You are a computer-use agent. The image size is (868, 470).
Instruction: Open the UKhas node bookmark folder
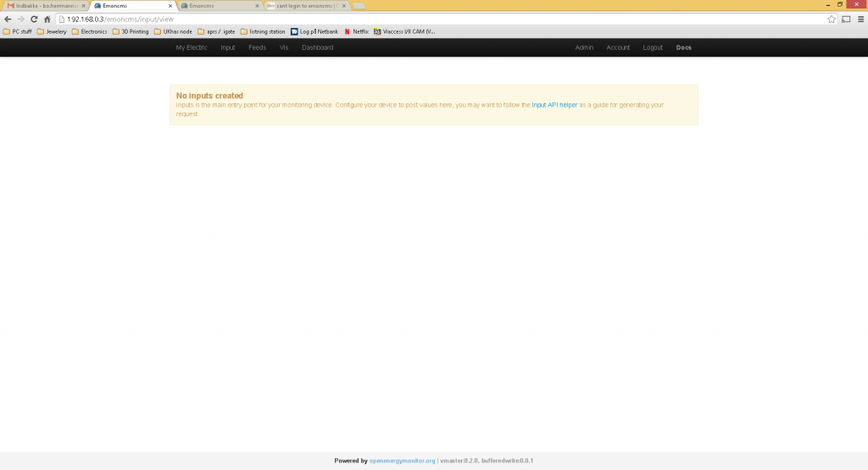coord(173,32)
